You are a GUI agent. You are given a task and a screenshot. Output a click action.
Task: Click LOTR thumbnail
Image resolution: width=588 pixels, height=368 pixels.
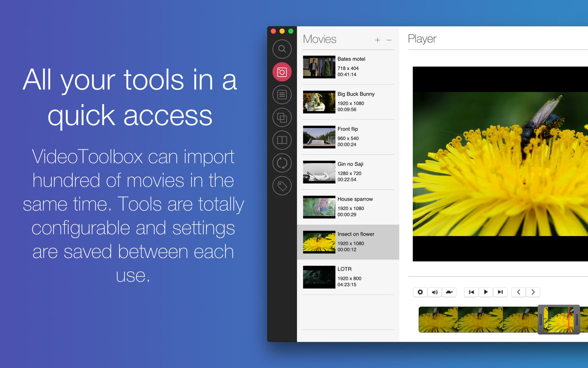coord(319,277)
